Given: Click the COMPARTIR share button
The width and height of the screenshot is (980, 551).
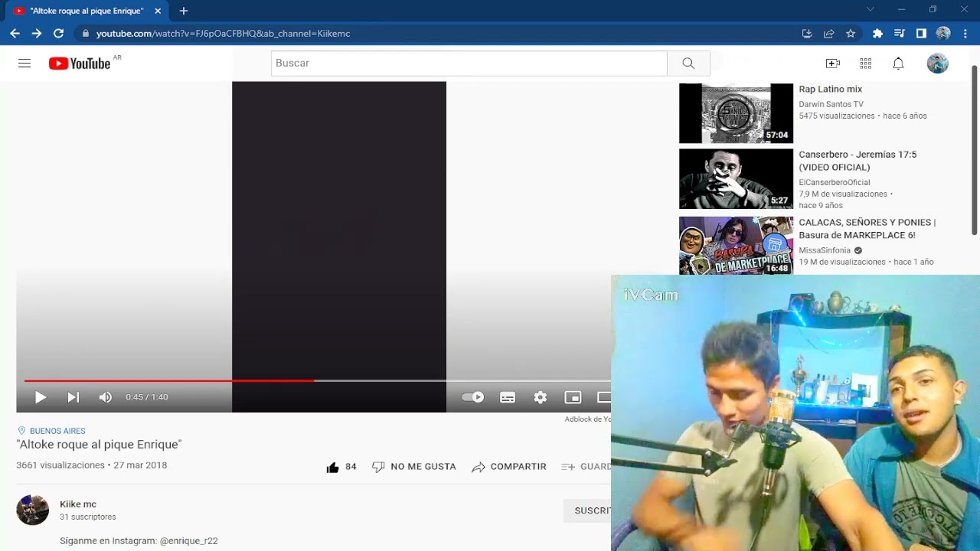Looking at the screenshot, I should point(508,467).
